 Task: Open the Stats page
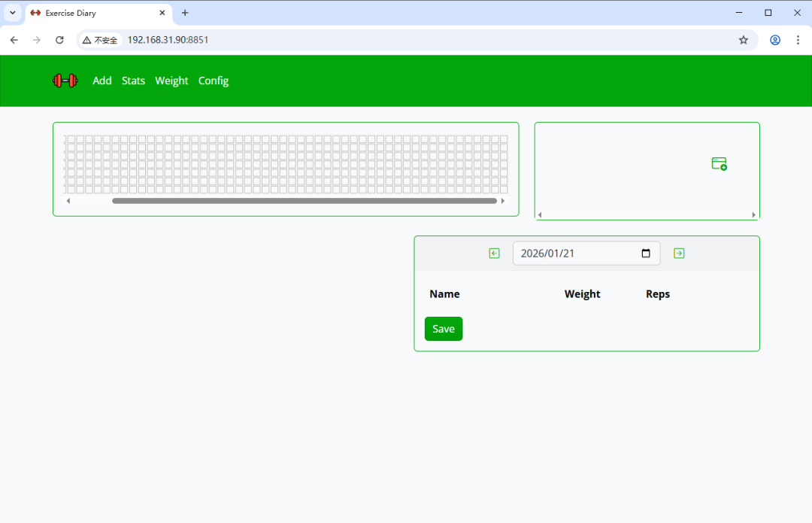[133, 81]
